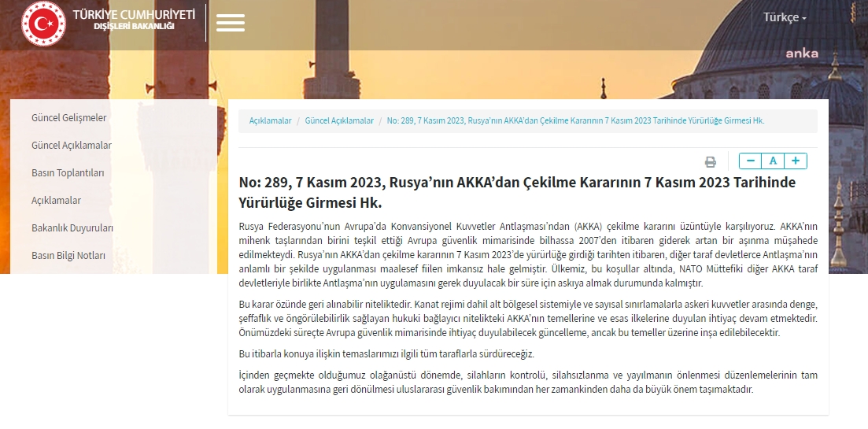Open Güncel Gelişmeler in sidebar
868x429 pixels.
coord(69,118)
